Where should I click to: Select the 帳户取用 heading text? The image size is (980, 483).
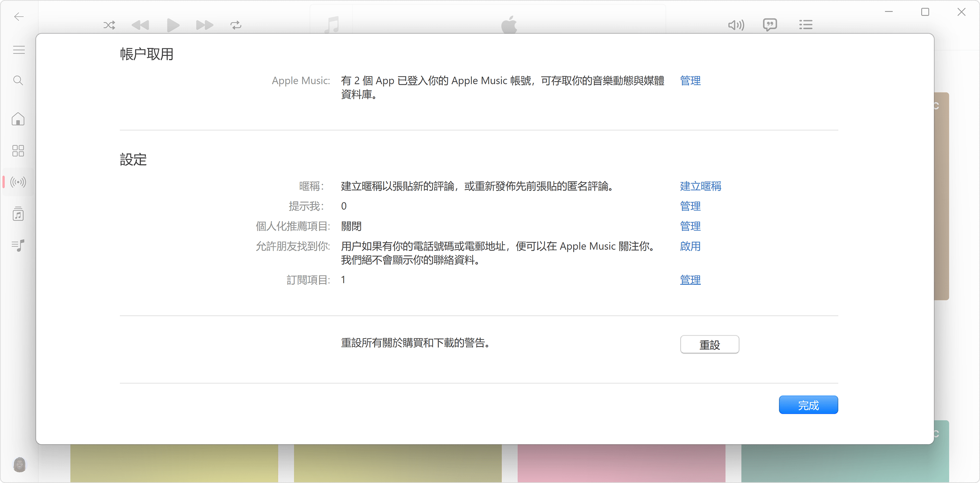(x=147, y=54)
